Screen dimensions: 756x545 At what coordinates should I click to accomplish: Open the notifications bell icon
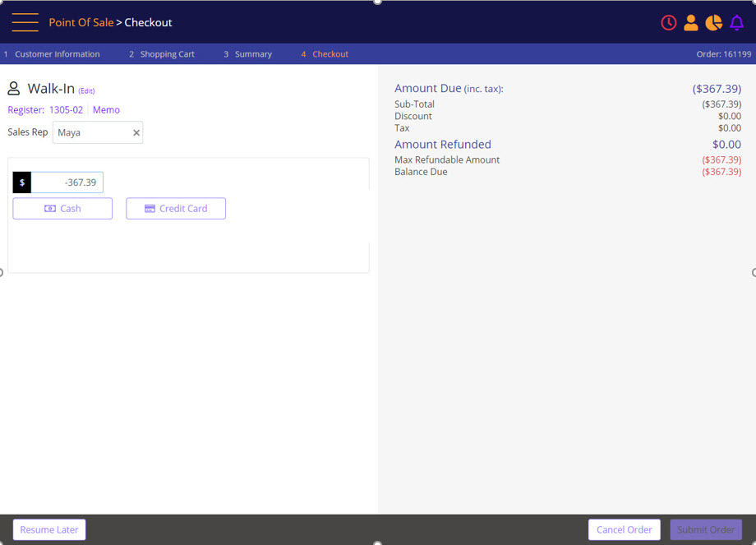tap(737, 23)
